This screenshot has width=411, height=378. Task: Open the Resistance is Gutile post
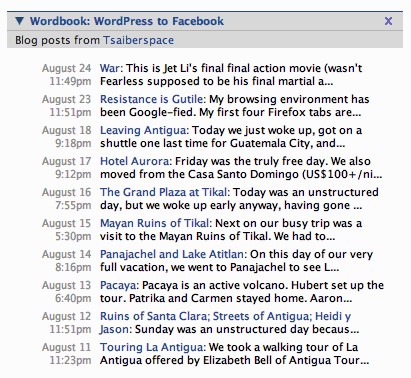tap(152, 99)
